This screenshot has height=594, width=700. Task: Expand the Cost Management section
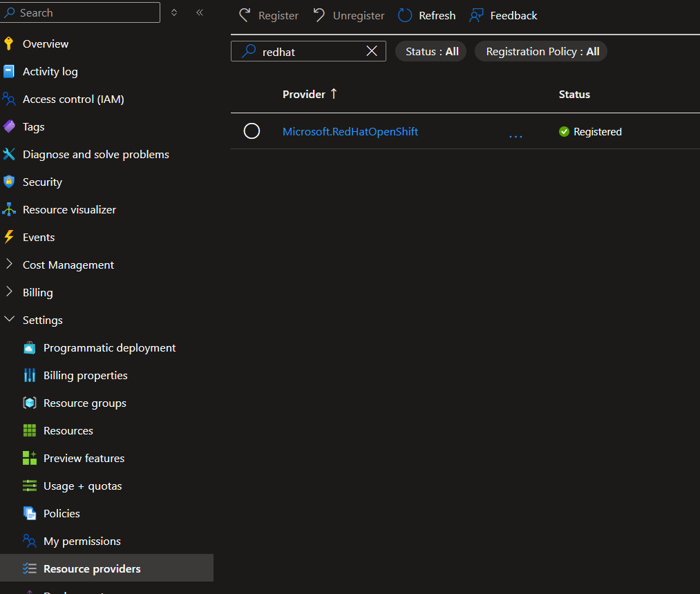[x=9, y=265]
